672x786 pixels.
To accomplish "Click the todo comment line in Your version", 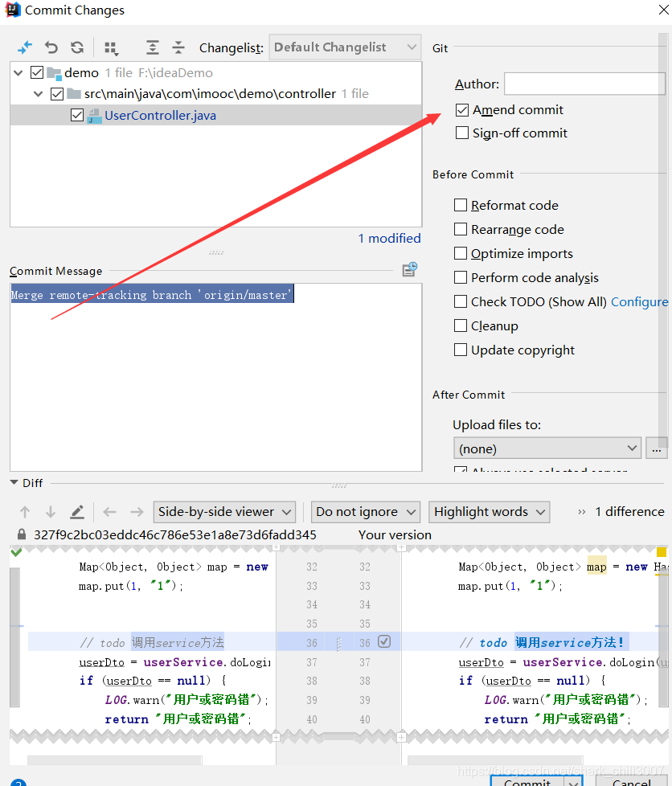I will click(541, 643).
